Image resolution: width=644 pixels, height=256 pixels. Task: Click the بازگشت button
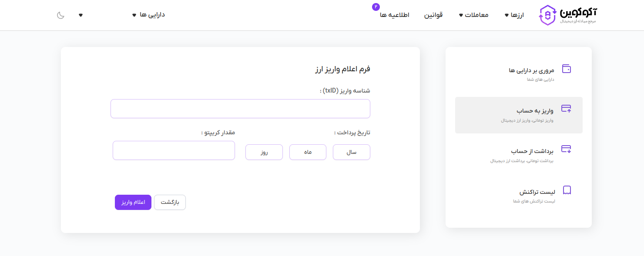click(170, 203)
